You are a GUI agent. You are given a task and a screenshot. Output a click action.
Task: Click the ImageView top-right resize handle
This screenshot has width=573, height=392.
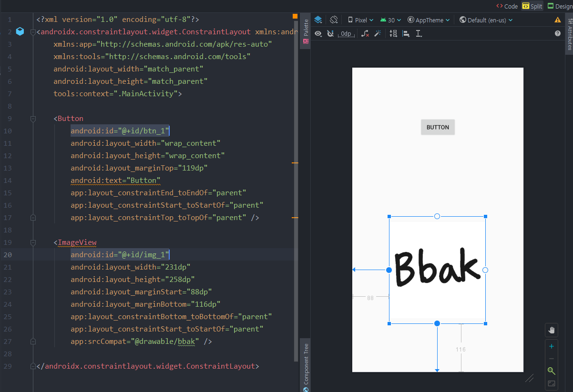(485, 217)
